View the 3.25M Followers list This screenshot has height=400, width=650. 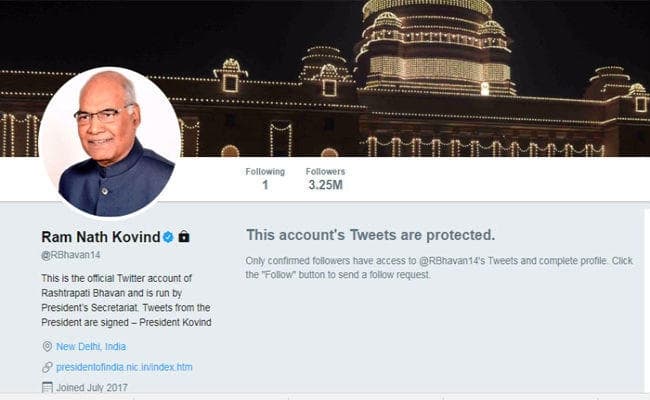click(324, 179)
